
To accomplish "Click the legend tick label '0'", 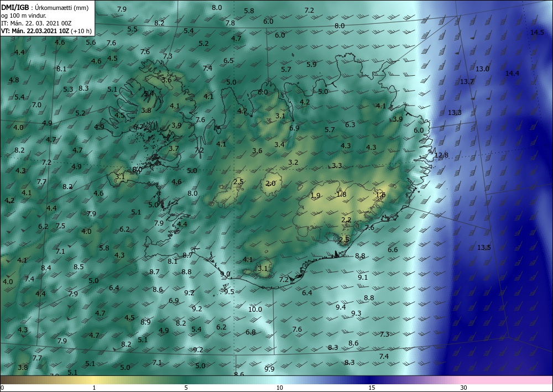I will click(x=2, y=388).
